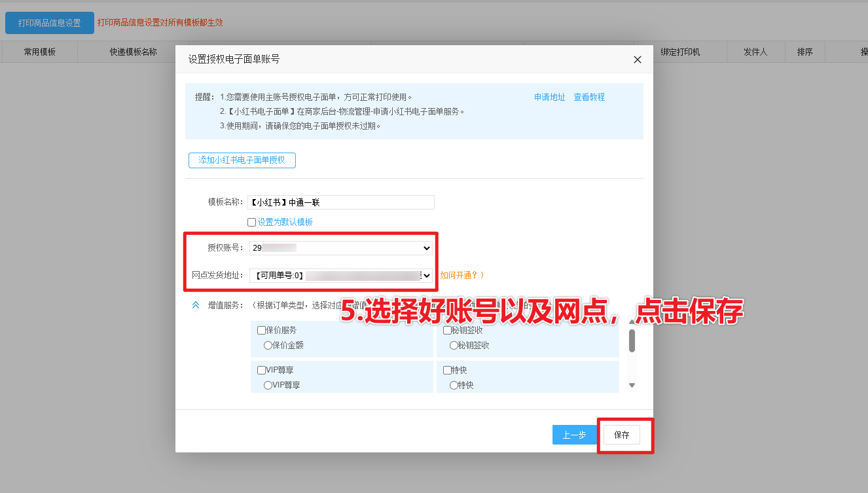Choose the VIP尊享 radio option
This screenshot has width=868, height=493.
268,386
